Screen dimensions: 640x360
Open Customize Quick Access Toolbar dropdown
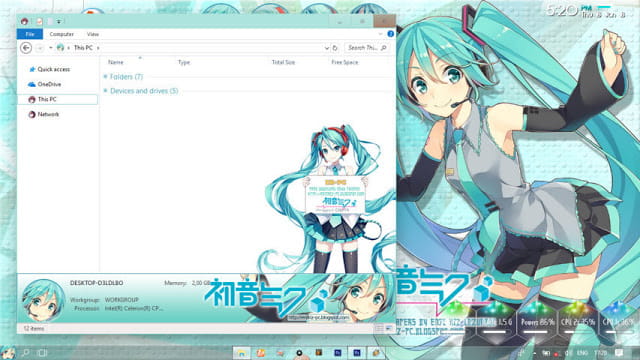[x=59, y=21]
